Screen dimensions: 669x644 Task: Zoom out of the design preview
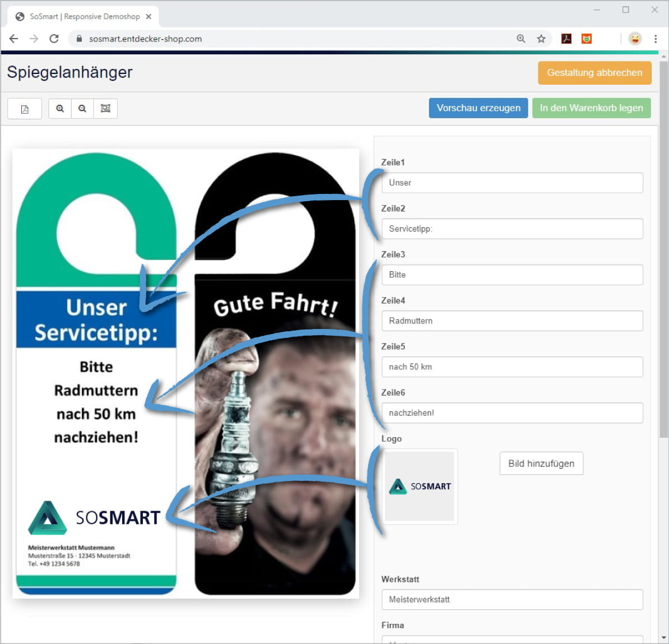click(x=82, y=109)
